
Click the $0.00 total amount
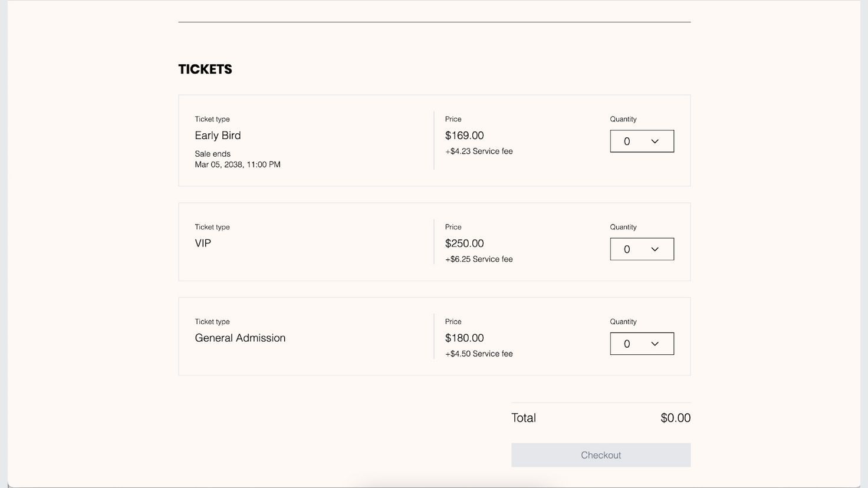(675, 418)
